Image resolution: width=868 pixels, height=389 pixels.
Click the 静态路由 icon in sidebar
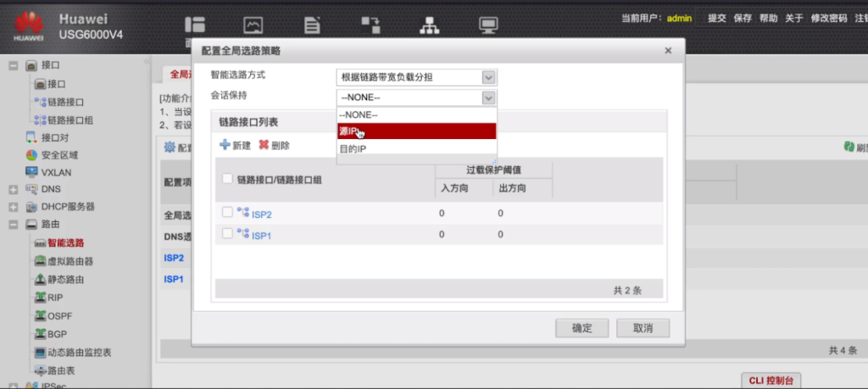pyautogui.click(x=40, y=280)
